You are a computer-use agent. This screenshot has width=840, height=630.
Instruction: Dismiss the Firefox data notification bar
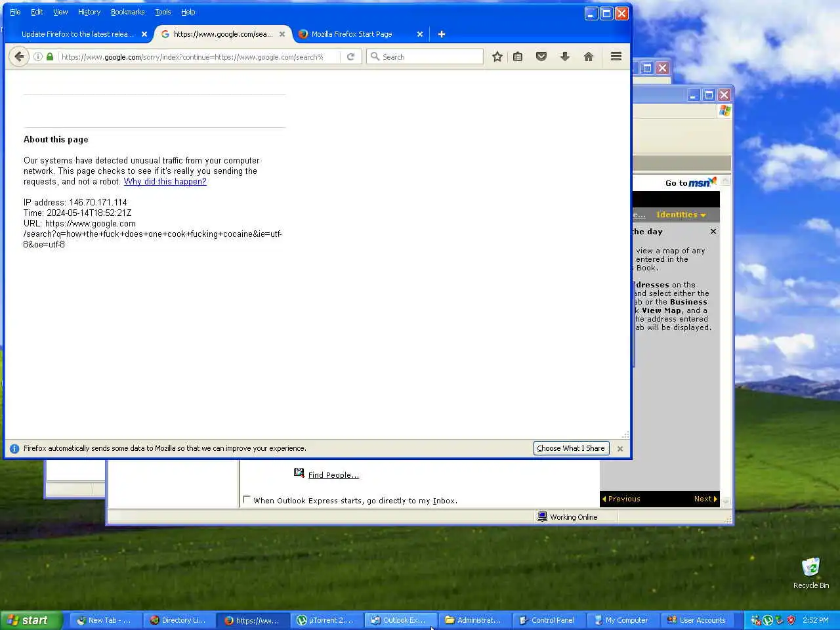620,449
